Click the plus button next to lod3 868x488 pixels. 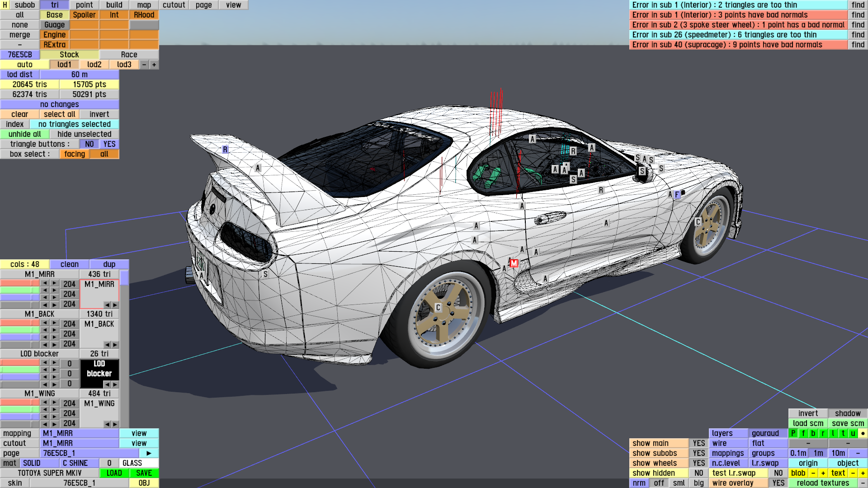(x=154, y=65)
